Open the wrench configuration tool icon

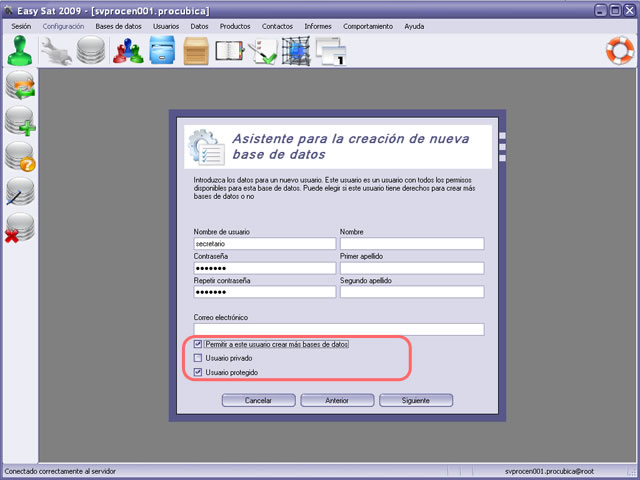[56, 51]
